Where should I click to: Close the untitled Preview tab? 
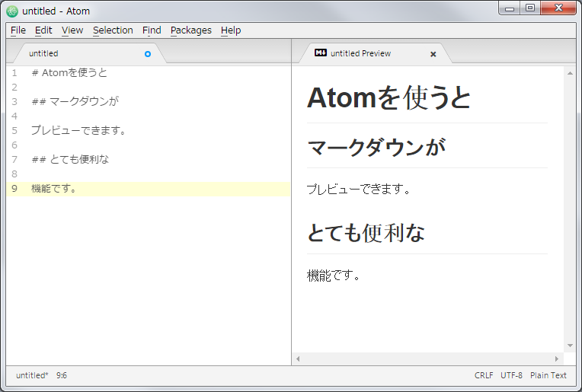click(x=433, y=54)
